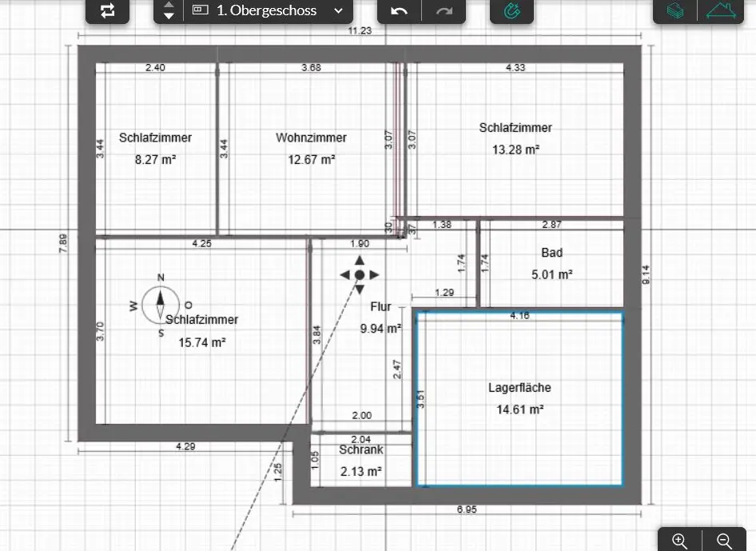This screenshot has height=551, width=756.
Task: Zoom in with the plus magnifier
Action: point(680,541)
